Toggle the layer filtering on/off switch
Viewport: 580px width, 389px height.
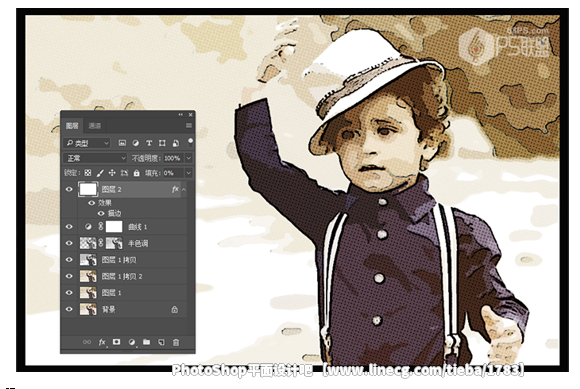tap(190, 142)
